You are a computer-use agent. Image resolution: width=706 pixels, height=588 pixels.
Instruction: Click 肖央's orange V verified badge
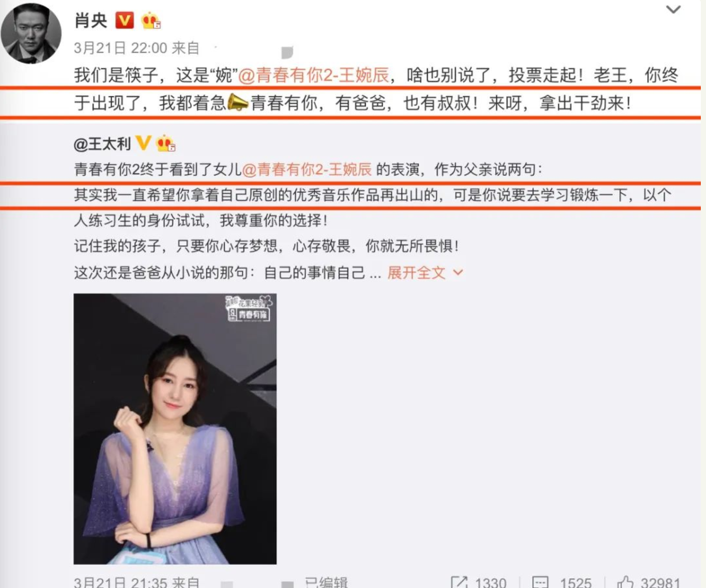pos(125,20)
